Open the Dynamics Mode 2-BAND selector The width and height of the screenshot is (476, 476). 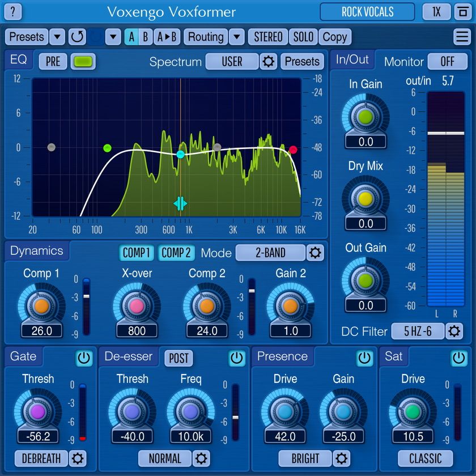(270, 253)
